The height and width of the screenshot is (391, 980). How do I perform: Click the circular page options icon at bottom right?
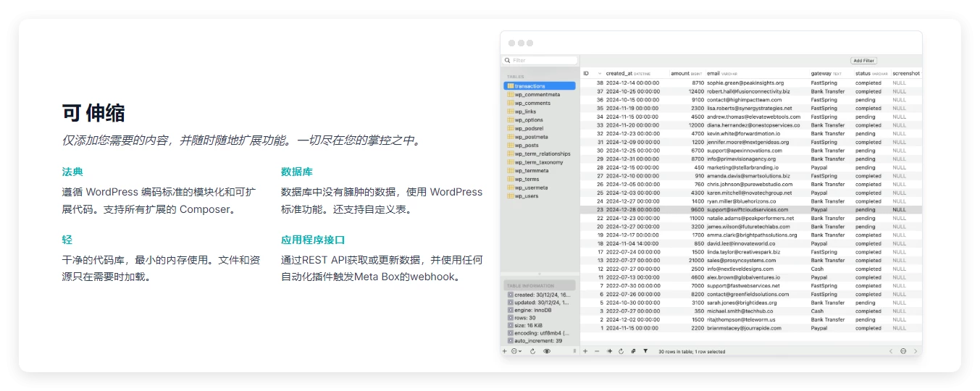(x=903, y=351)
